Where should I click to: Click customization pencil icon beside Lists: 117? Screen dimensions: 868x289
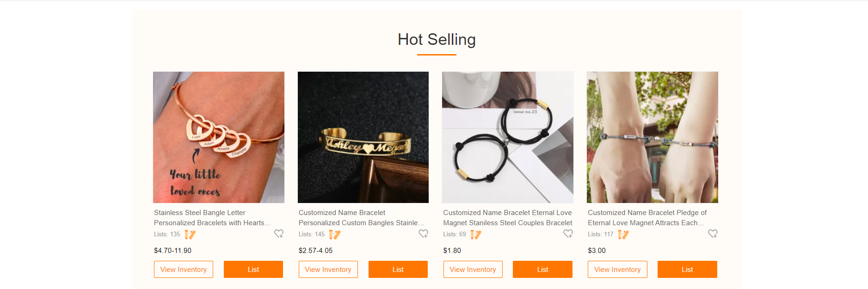pos(623,235)
